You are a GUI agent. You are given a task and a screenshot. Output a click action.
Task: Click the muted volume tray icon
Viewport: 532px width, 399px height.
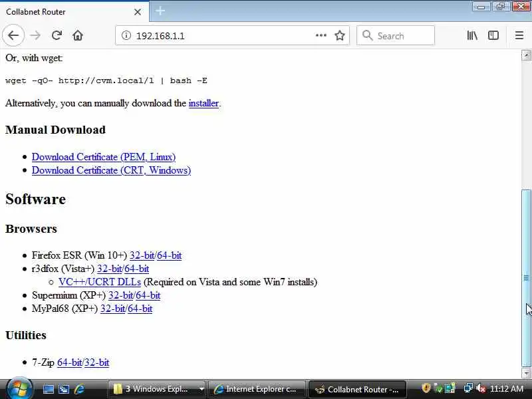pyautogui.click(x=480, y=388)
